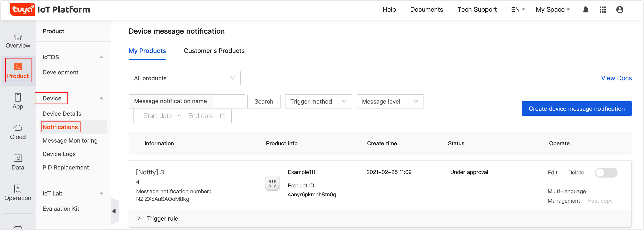Open Evaluation Kit menu item
The image size is (644, 230).
61,209
